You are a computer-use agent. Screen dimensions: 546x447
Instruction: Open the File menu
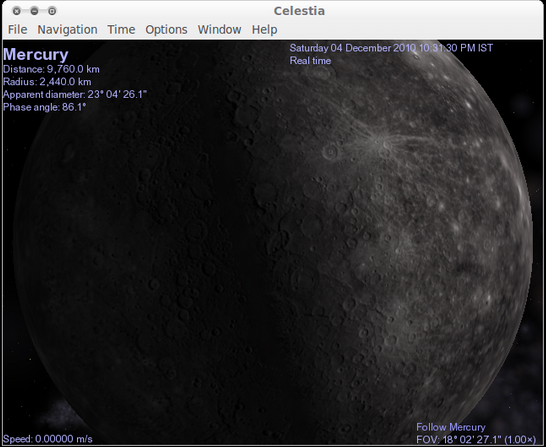point(17,30)
